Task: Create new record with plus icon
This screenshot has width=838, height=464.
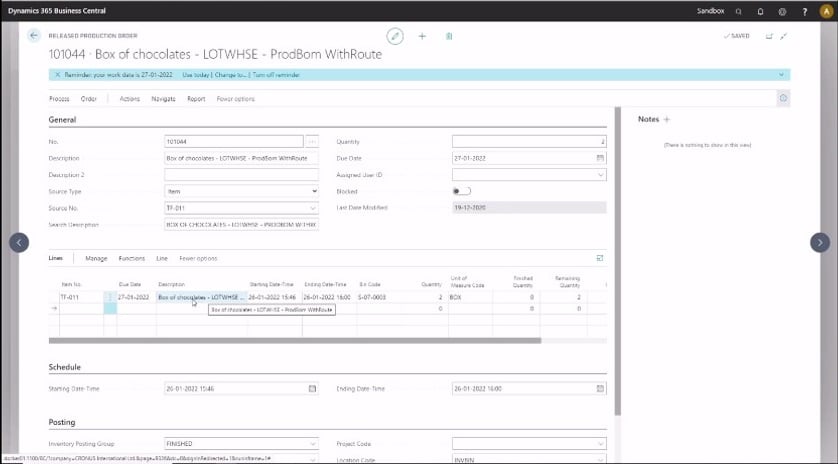Action: point(422,36)
